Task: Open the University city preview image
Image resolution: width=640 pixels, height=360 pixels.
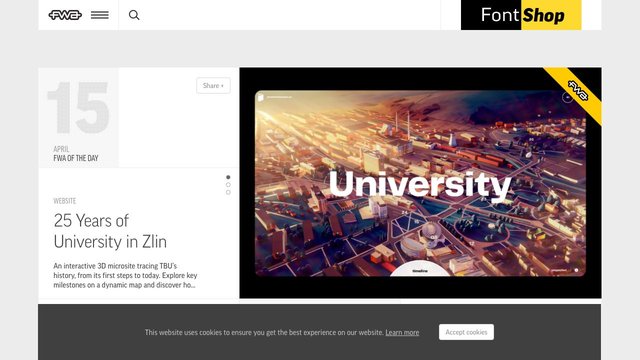Action: coord(420,183)
